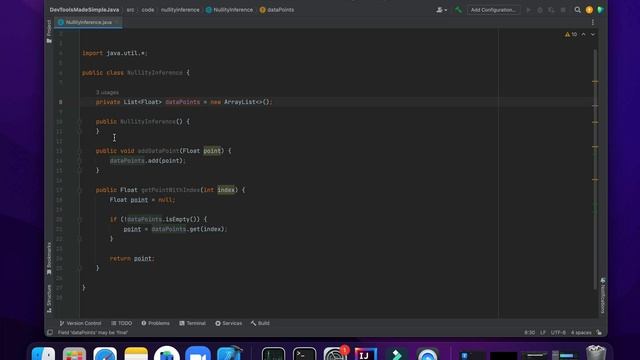The image size is (640, 360).
Task: Click DevToolsMadeSimpleJava breadcrumb
Action: click(84, 10)
